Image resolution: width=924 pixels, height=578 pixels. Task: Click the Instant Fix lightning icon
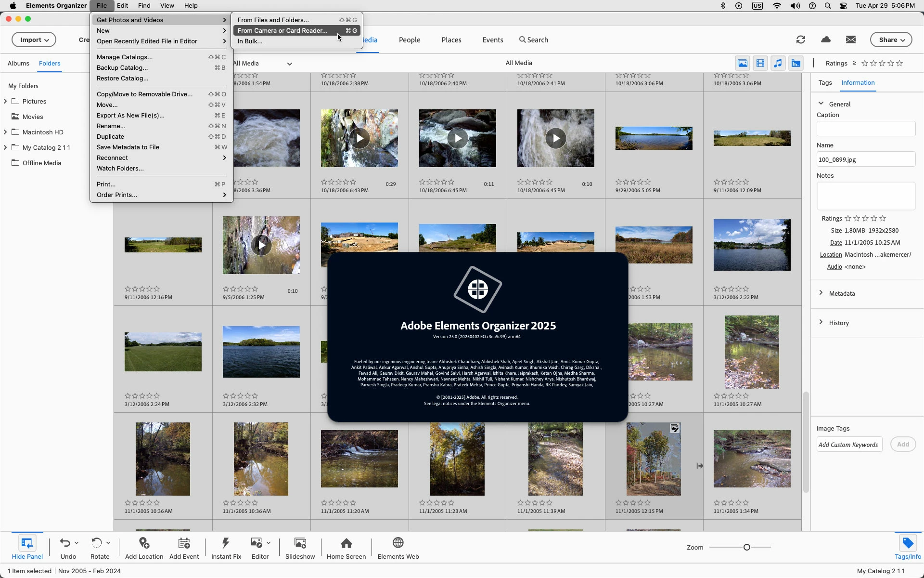(226, 543)
